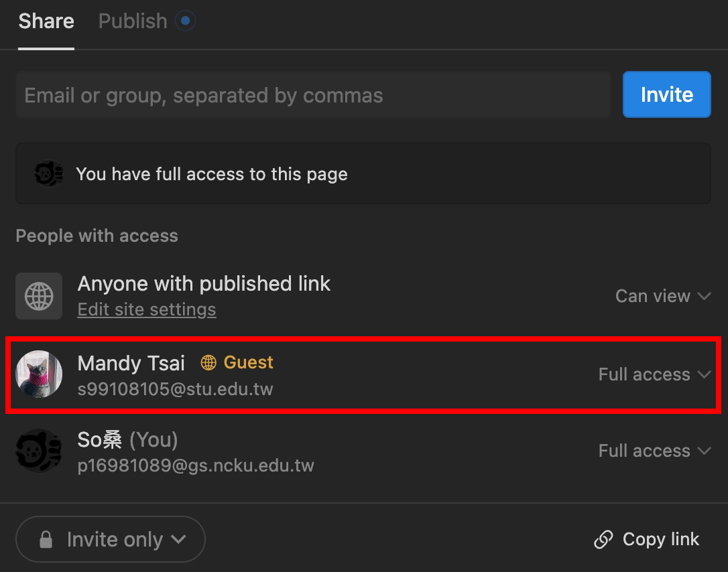The width and height of the screenshot is (728, 572).
Task: Click the lock icon in Invite only button
Action: click(x=46, y=540)
